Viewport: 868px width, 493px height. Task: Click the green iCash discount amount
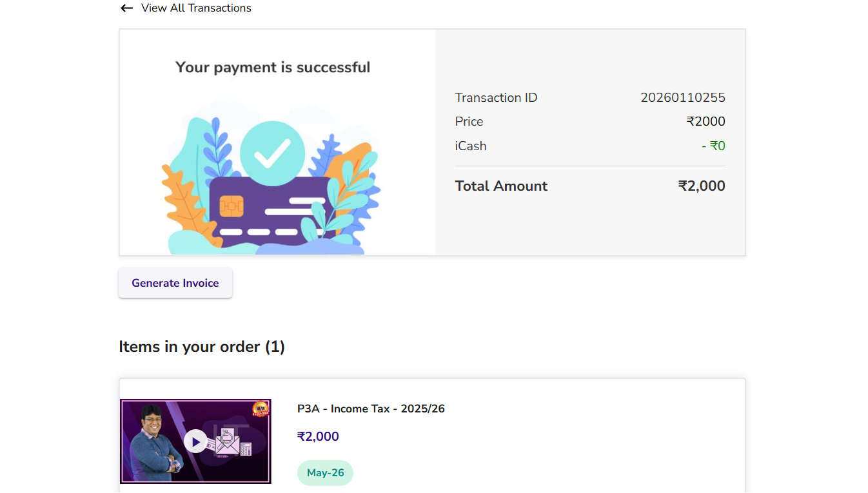(713, 146)
